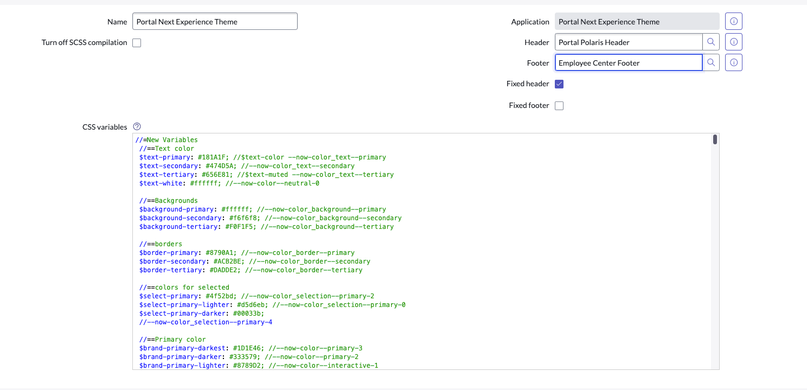Place cursor on $border-tertiary line
Image resolution: width=807 pixels, height=390 pixels.
tap(251, 270)
